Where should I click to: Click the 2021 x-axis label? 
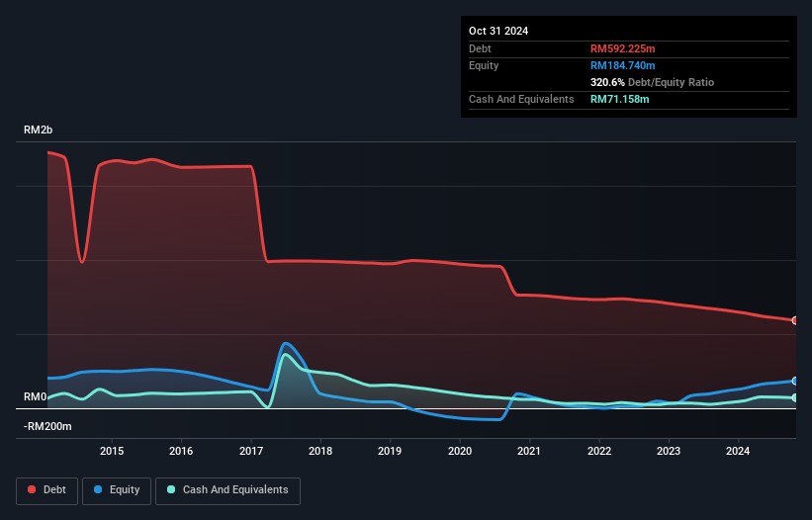click(529, 451)
